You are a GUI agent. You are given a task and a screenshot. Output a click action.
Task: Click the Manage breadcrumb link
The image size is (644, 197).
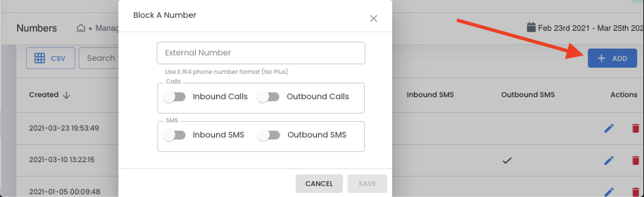pos(107,28)
